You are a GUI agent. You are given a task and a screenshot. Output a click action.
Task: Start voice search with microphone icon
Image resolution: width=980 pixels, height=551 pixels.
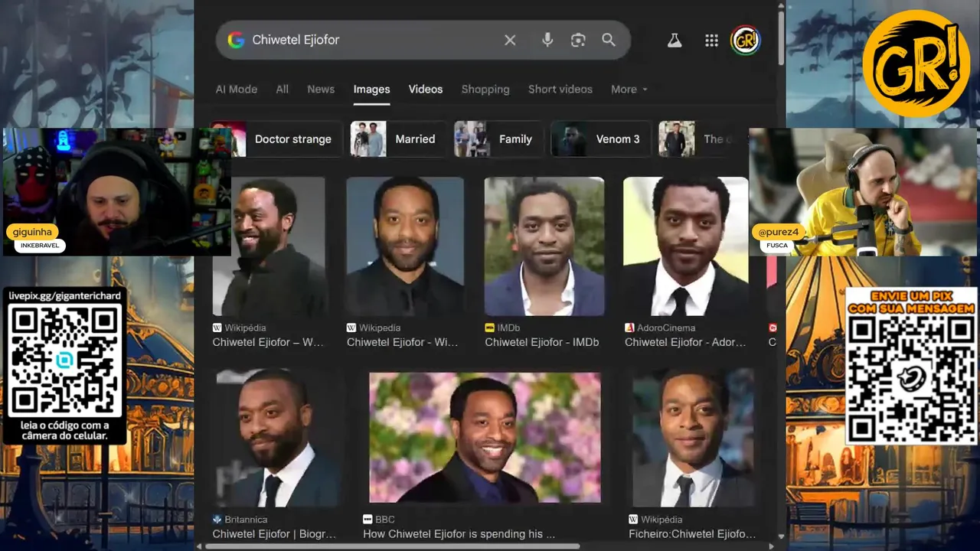(547, 40)
